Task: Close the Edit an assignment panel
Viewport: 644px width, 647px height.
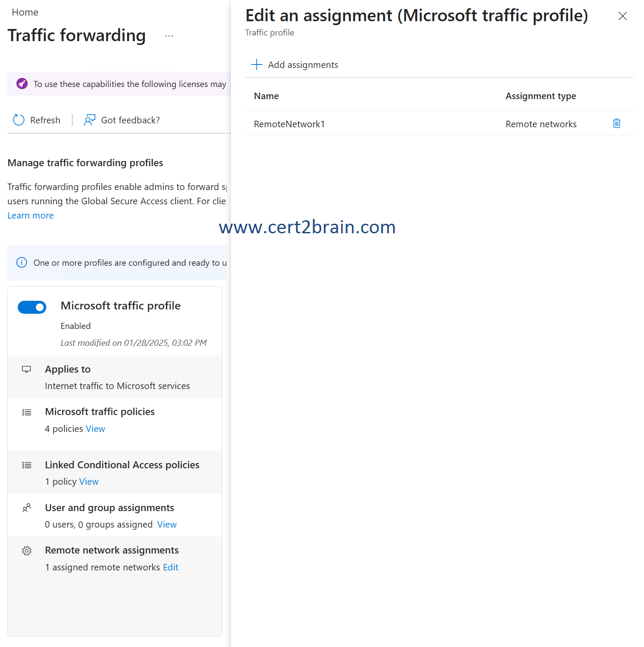Action: (622, 16)
